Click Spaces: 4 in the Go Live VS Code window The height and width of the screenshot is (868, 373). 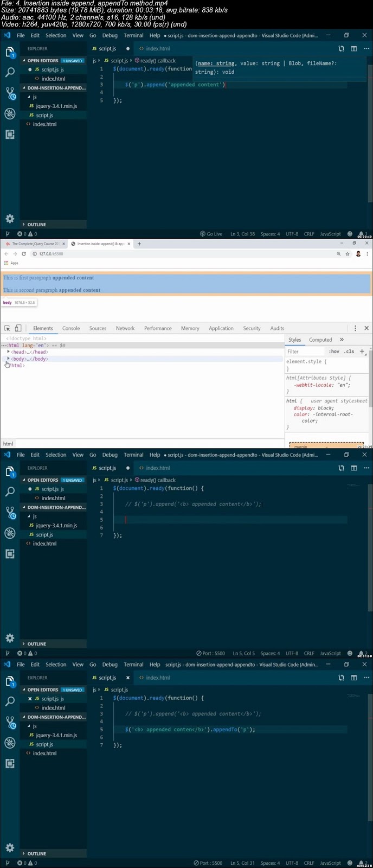[x=270, y=234]
